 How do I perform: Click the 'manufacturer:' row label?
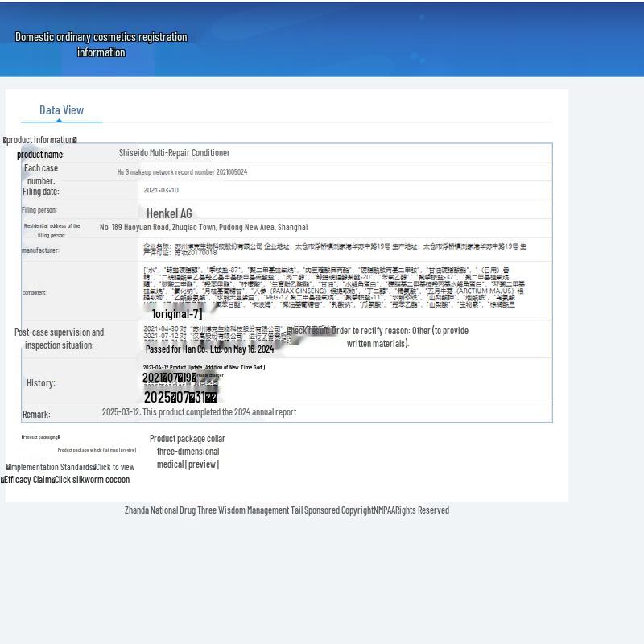point(40,250)
